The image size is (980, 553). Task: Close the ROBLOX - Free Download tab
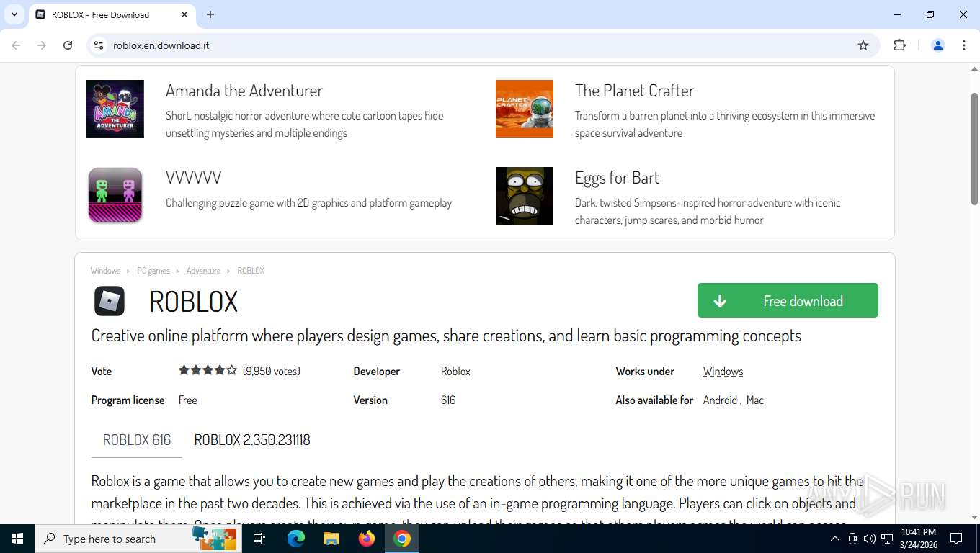(184, 14)
